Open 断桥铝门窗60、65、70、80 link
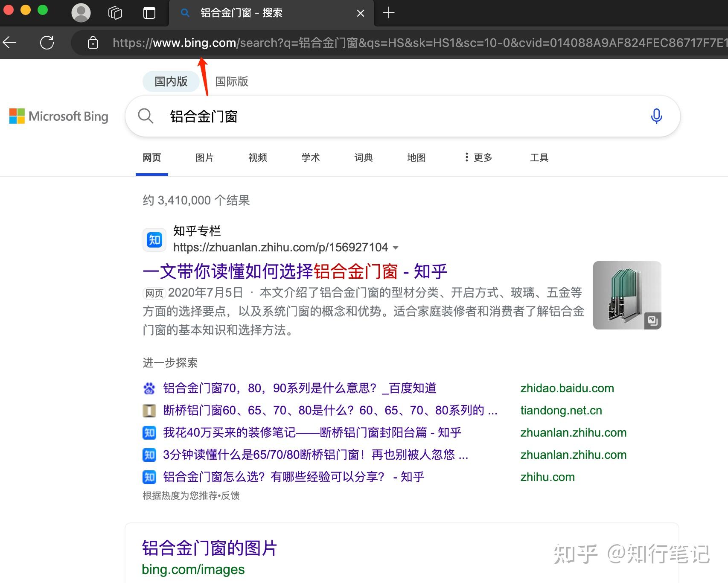Image resolution: width=728 pixels, height=583 pixels. coord(330,411)
